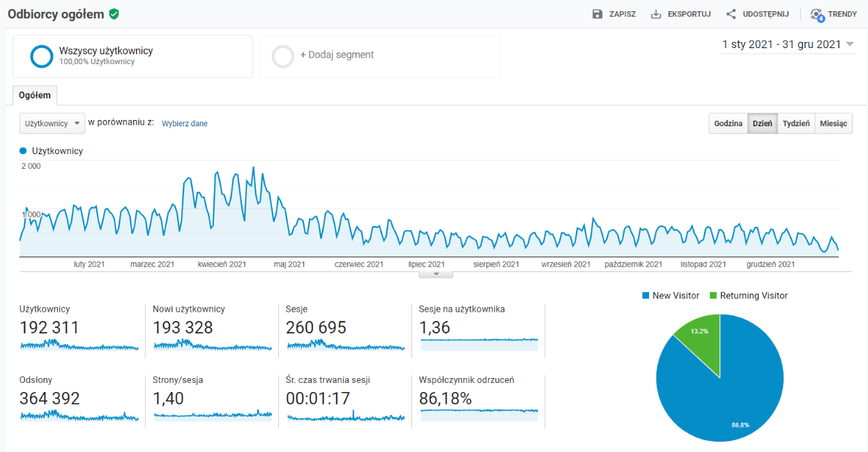Image resolution: width=868 pixels, height=452 pixels.
Task: Open the Użytkownicy metric dropdown
Action: click(52, 123)
